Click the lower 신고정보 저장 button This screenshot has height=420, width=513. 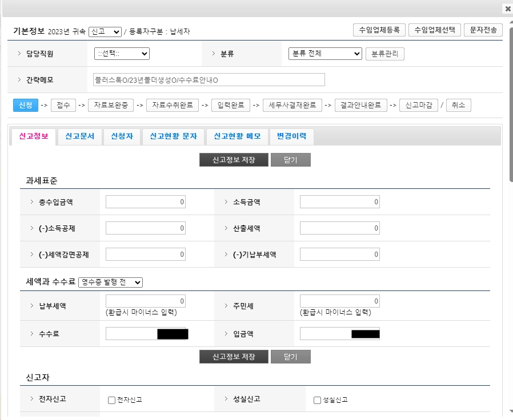[234, 357]
